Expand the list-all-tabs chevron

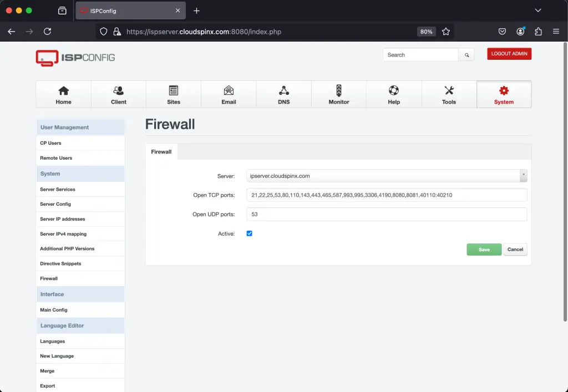pyautogui.click(x=538, y=10)
